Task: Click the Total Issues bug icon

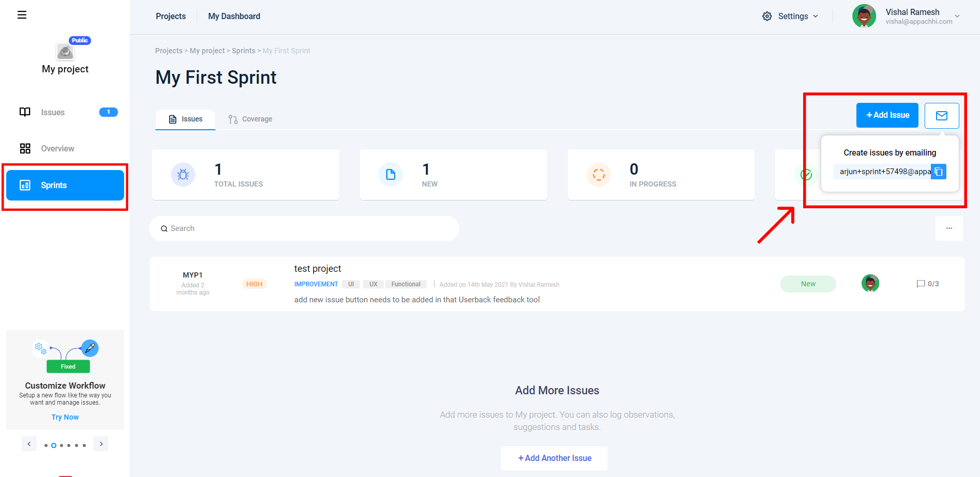Action: click(183, 175)
